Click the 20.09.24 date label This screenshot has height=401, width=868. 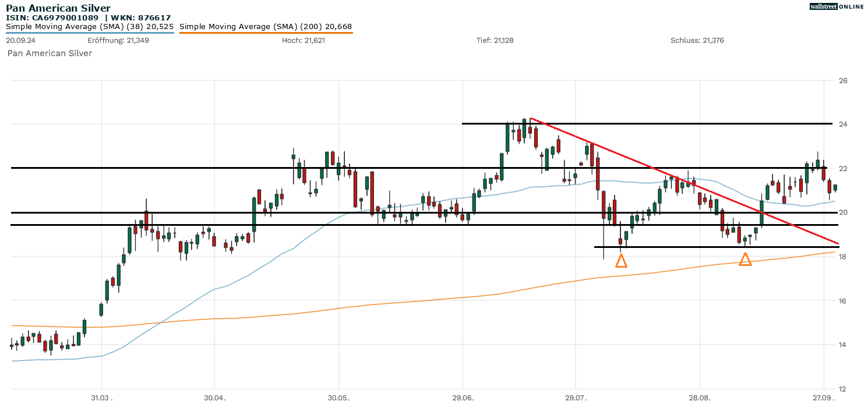(21, 40)
